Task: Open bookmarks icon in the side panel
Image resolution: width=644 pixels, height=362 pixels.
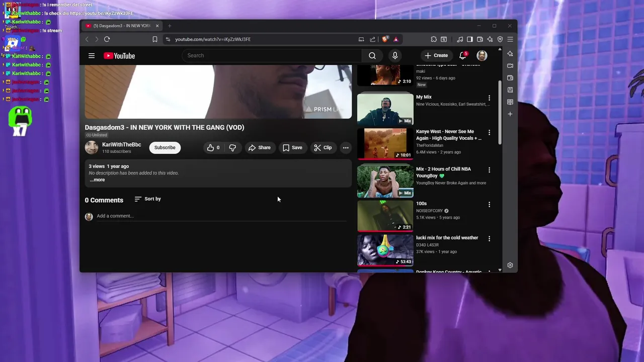Action: 510,90
